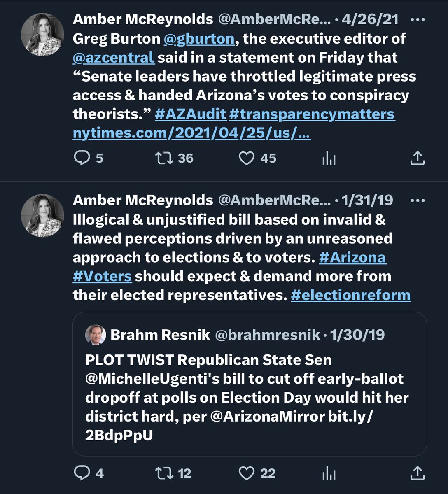Open the #electionreform hashtag
Screen dimensions: 448x494
350,295
